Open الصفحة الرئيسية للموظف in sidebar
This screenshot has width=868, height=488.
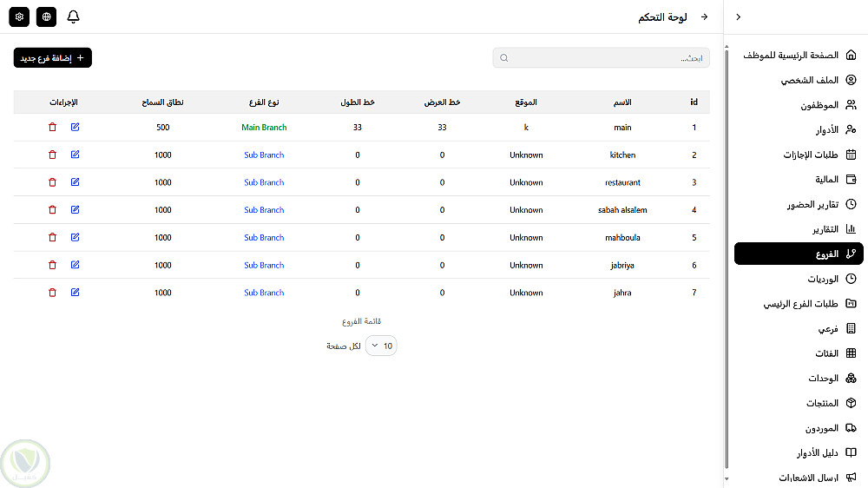pyautogui.click(x=799, y=55)
